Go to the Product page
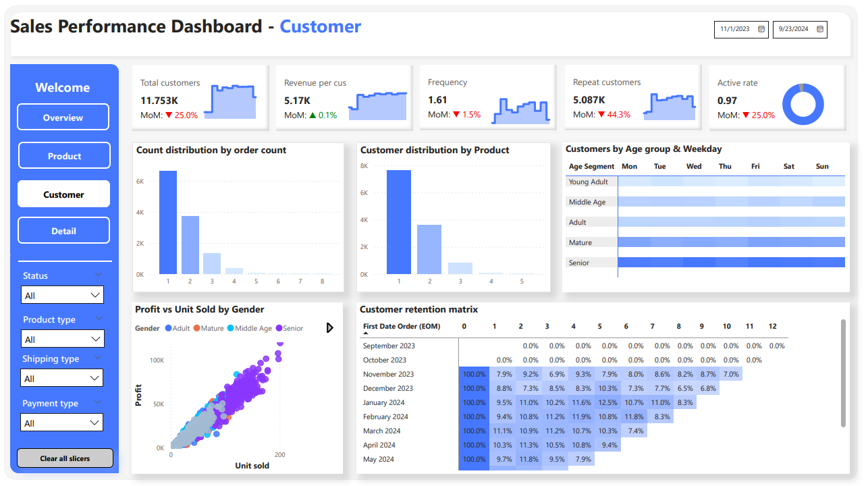 click(64, 156)
